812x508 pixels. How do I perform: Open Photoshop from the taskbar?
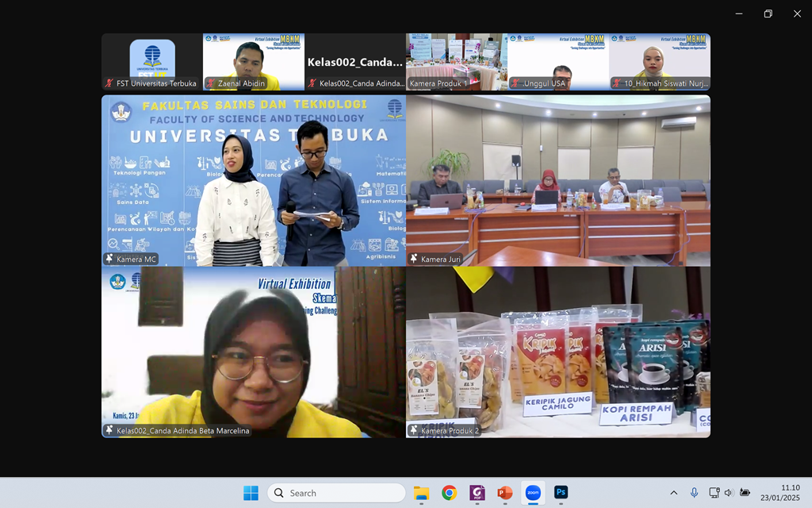561,493
